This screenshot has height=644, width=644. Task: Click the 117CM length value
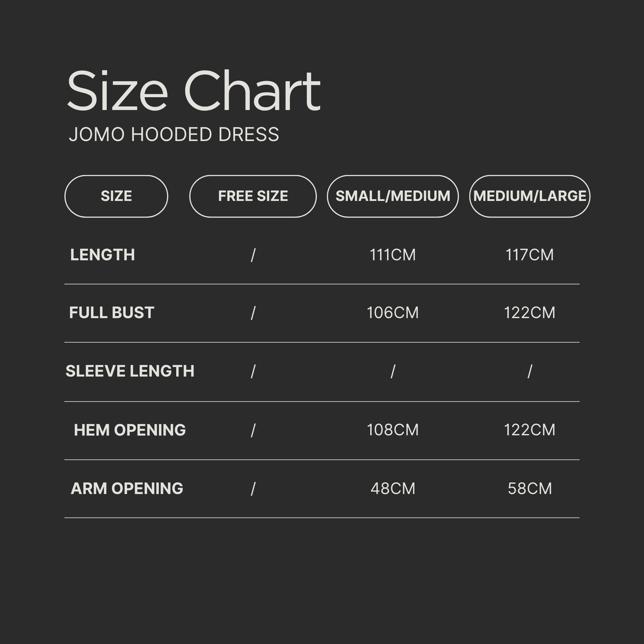click(530, 255)
